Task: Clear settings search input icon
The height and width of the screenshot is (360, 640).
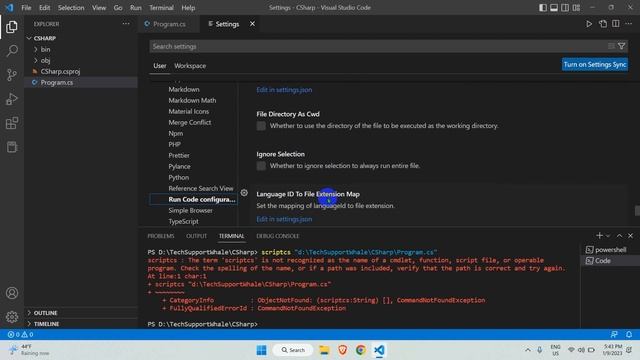Action: pyautogui.click(x=611, y=46)
